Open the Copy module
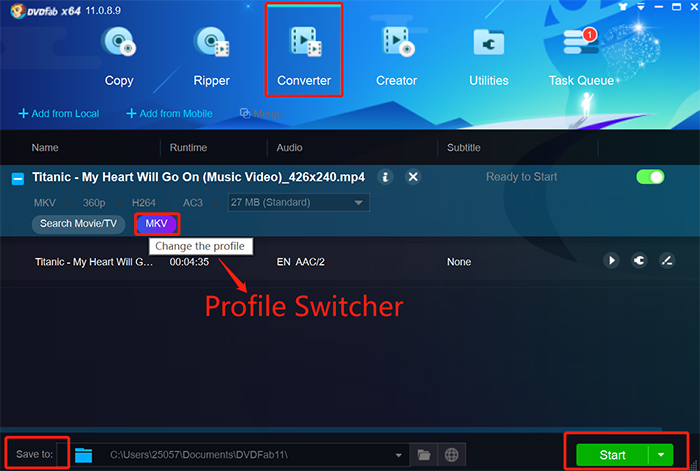The width and height of the screenshot is (700, 471). tap(118, 55)
